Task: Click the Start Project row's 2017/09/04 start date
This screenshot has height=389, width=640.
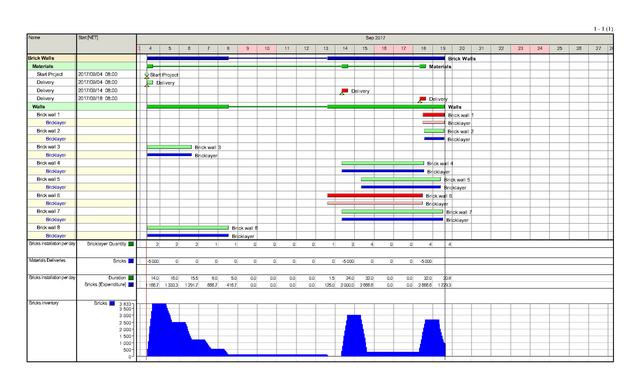Action: (x=98, y=74)
